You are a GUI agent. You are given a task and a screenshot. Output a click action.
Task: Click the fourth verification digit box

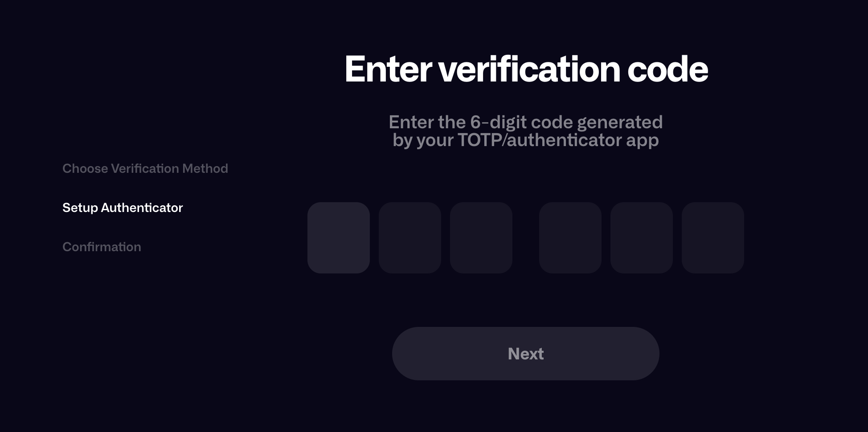(570, 238)
